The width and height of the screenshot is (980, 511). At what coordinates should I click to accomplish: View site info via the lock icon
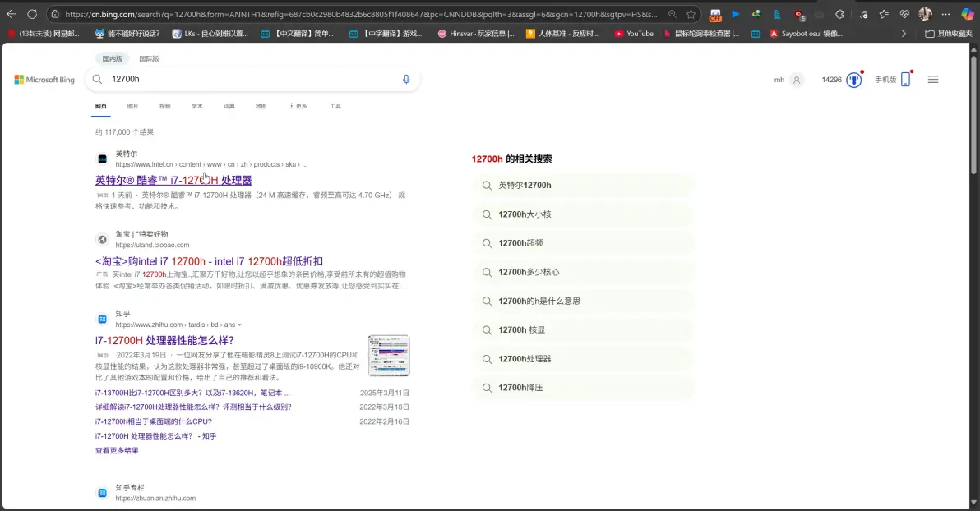pos(55,14)
